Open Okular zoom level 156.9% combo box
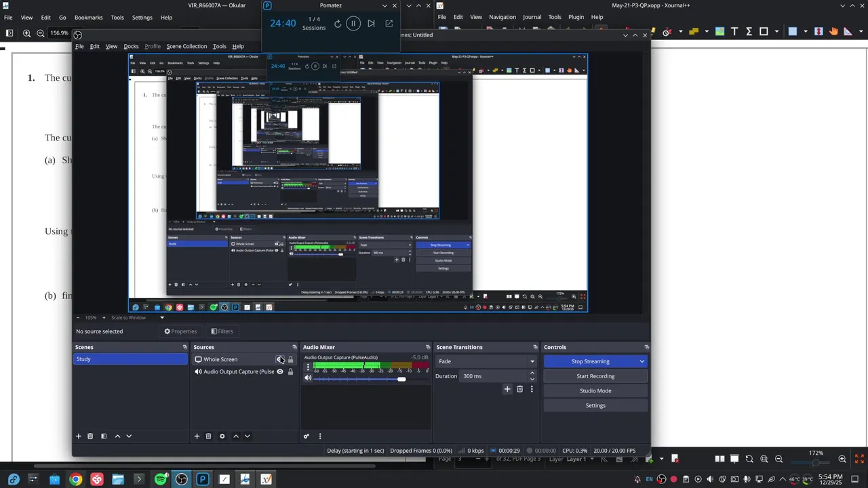Viewport: 868px width, 488px height. [60, 33]
